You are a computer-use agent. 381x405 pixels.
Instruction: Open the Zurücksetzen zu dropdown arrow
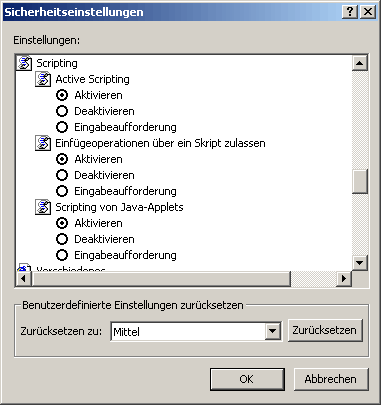pyautogui.click(x=273, y=331)
